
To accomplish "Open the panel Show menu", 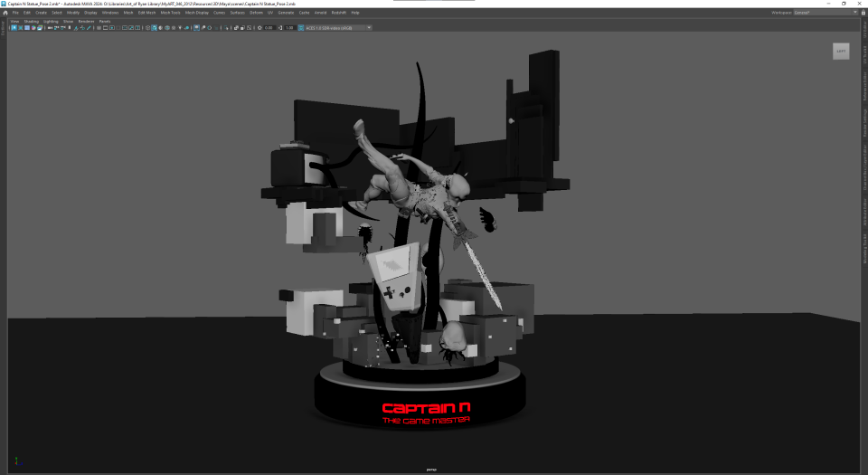I will [68, 21].
